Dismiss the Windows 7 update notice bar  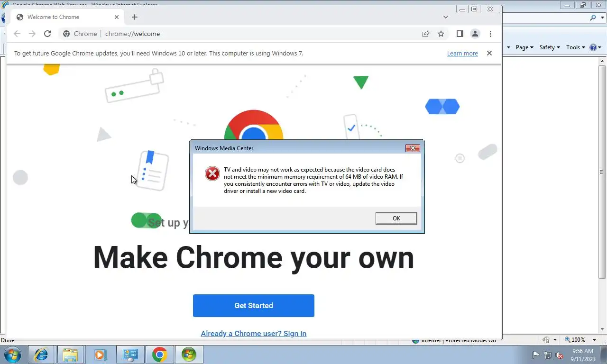pos(489,53)
